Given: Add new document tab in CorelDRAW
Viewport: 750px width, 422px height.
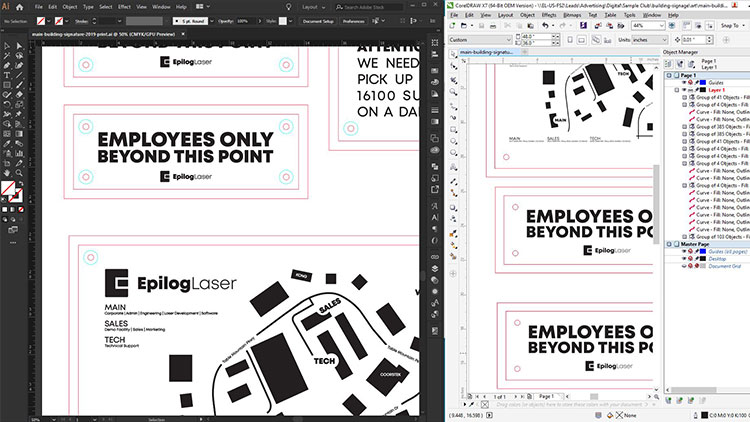Looking at the screenshot, I should click(x=524, y=52).
